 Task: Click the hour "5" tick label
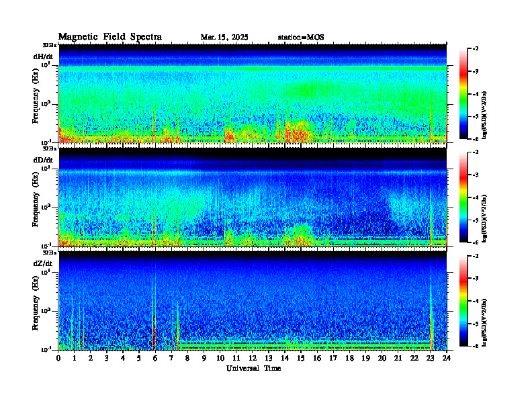tap(139, 358)
